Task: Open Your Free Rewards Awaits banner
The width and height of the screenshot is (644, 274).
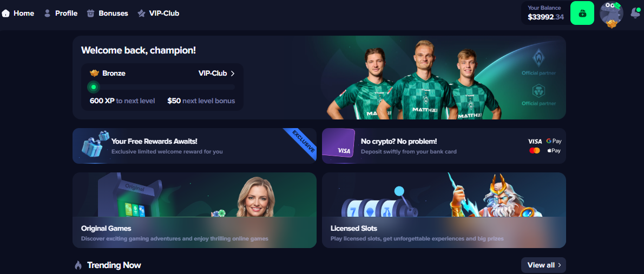Action: tap(195, 145)
